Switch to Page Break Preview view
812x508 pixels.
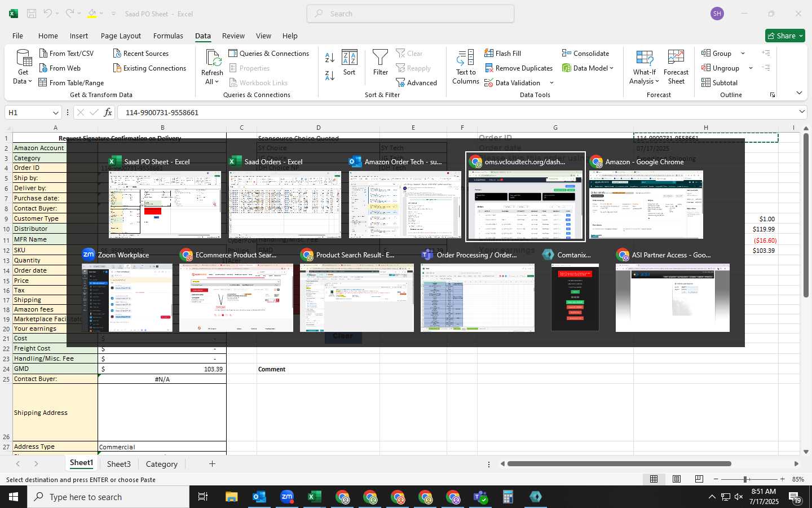pos(699,479)
